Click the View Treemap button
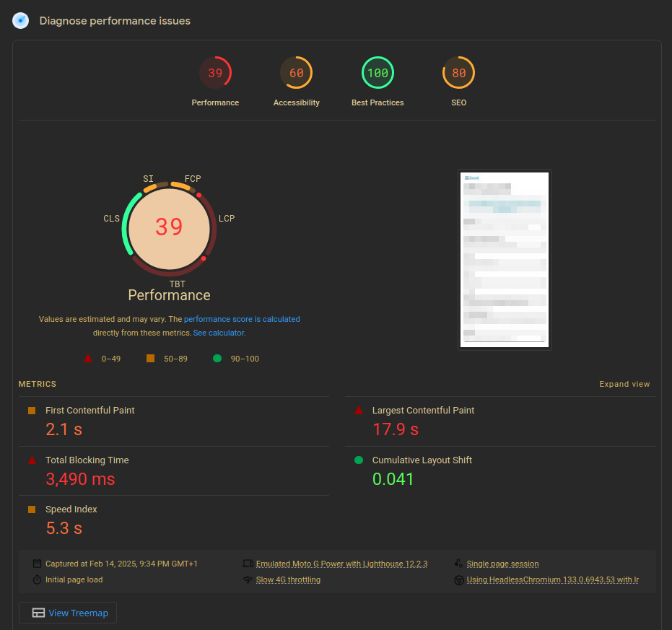This screenshot has height=630, width=672. (68, 613)
